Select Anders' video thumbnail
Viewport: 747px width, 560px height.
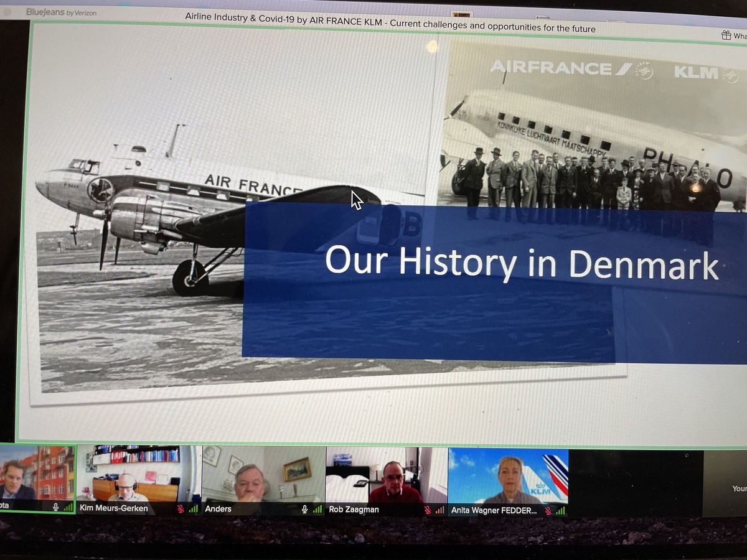[263, 475]
